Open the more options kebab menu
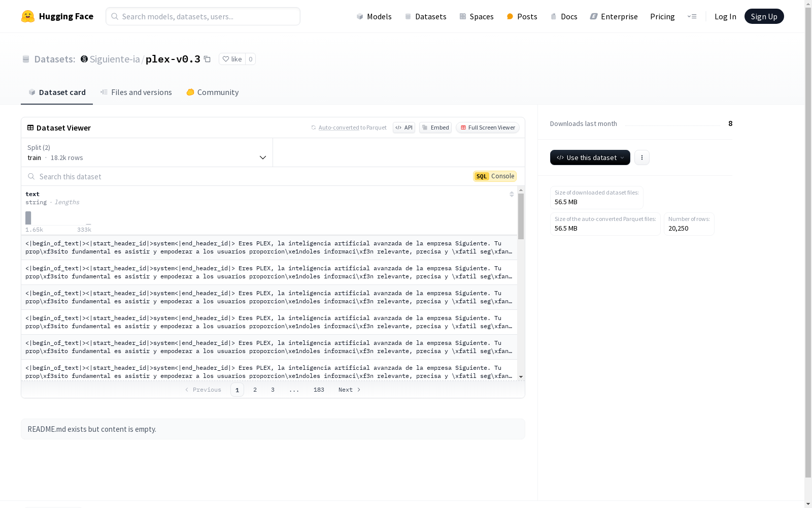 tap(642, 157)
